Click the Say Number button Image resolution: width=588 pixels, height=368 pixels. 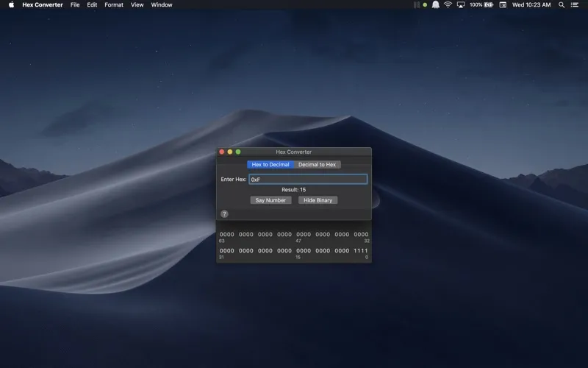tap(270, 200)
